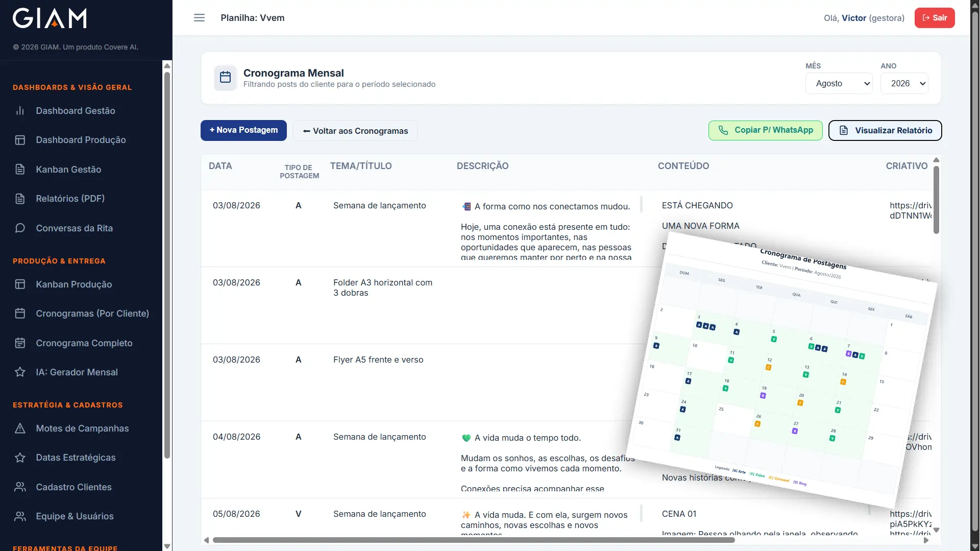Click the Kanban Gestão document icon

point(20,170)
